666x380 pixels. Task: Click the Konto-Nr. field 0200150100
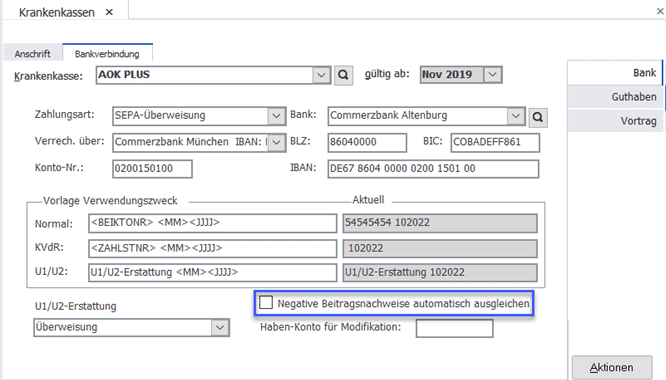152,169
